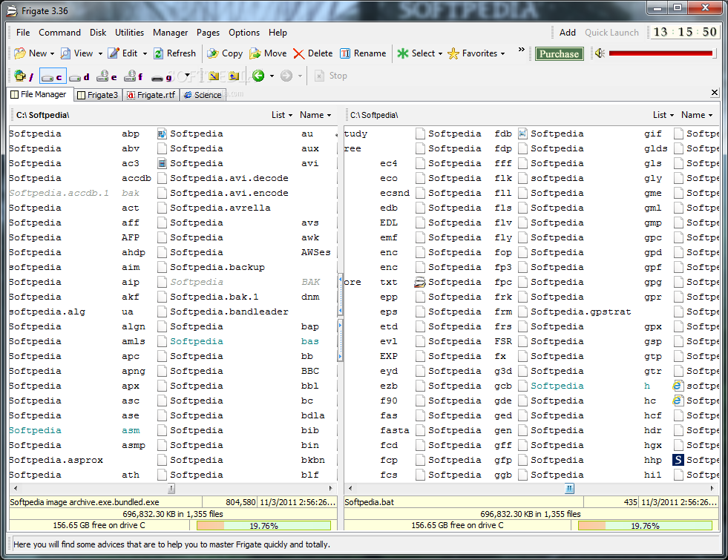Open the Pages menu

(208, 33)
